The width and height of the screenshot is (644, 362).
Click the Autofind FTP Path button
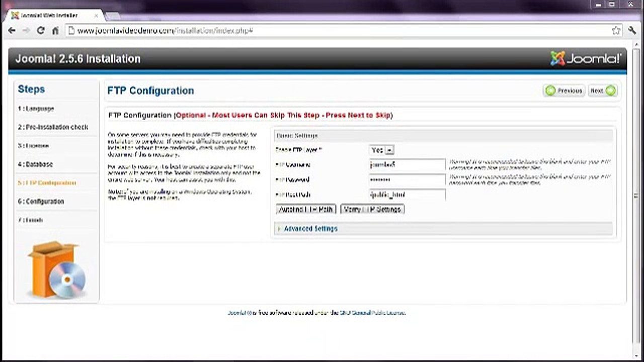(306, 209)
